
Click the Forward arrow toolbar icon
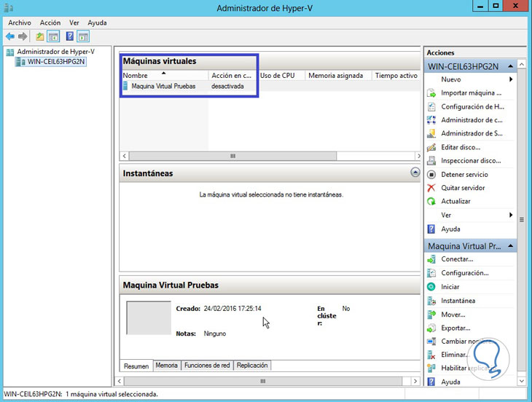pos(23,36)
